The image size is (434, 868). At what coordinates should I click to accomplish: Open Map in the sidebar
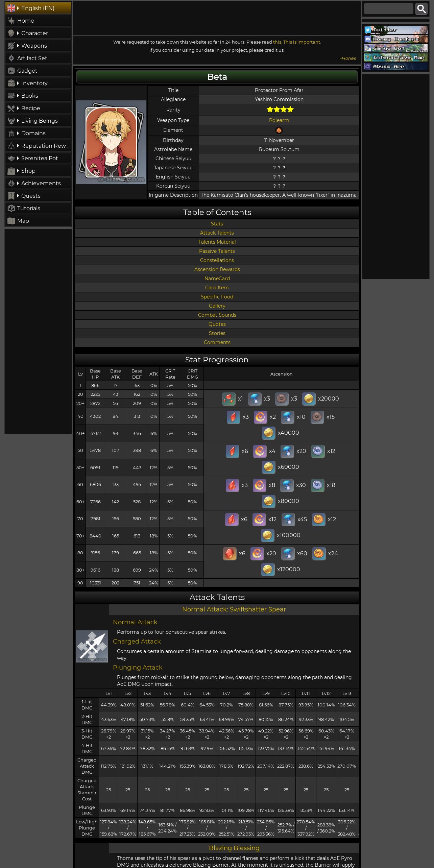38,221
